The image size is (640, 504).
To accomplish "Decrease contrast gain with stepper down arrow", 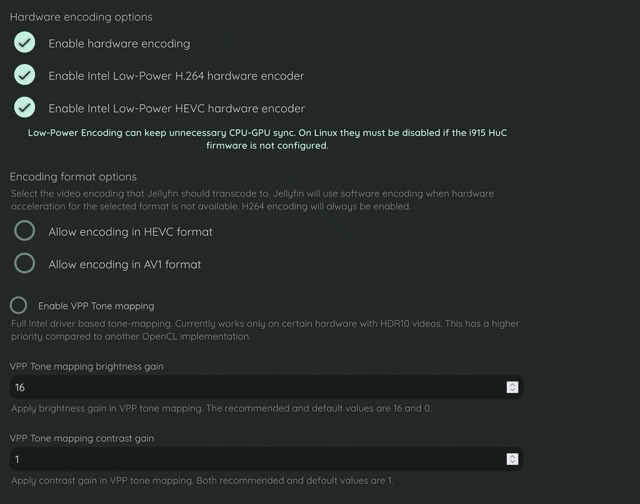I will pos(512,462).
